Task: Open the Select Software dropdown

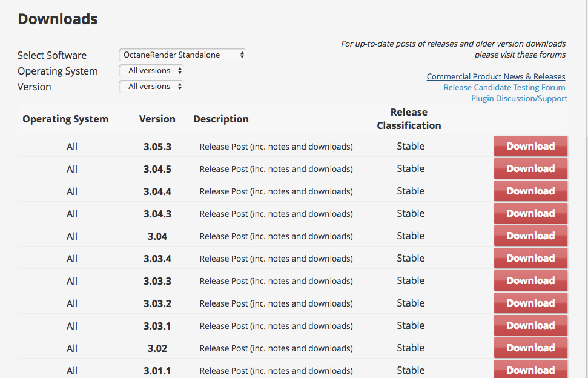Action: 182,55
